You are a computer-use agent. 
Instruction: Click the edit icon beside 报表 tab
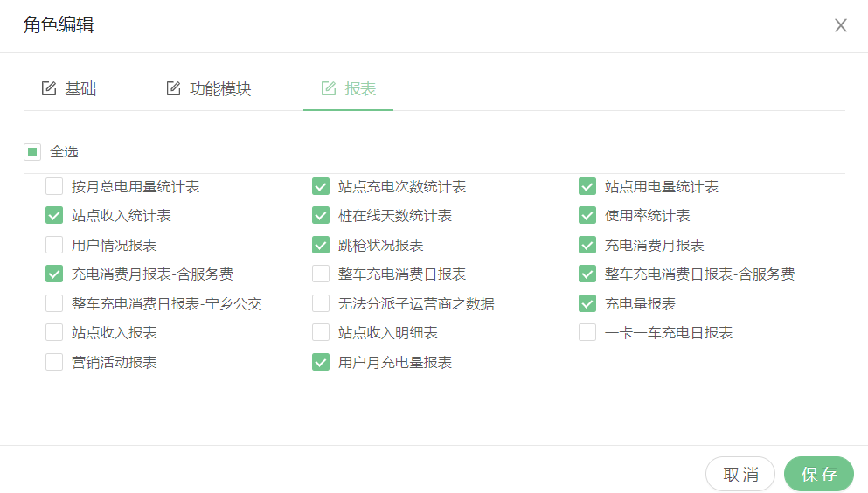click(x=329, y=88)
